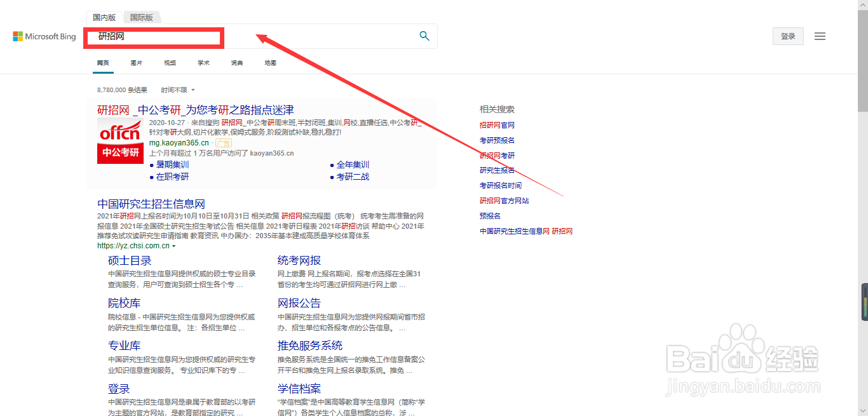The height and width of the screenshot is (416, 868).
Task: Click related search 考研预报名
Action: [497, 140]
